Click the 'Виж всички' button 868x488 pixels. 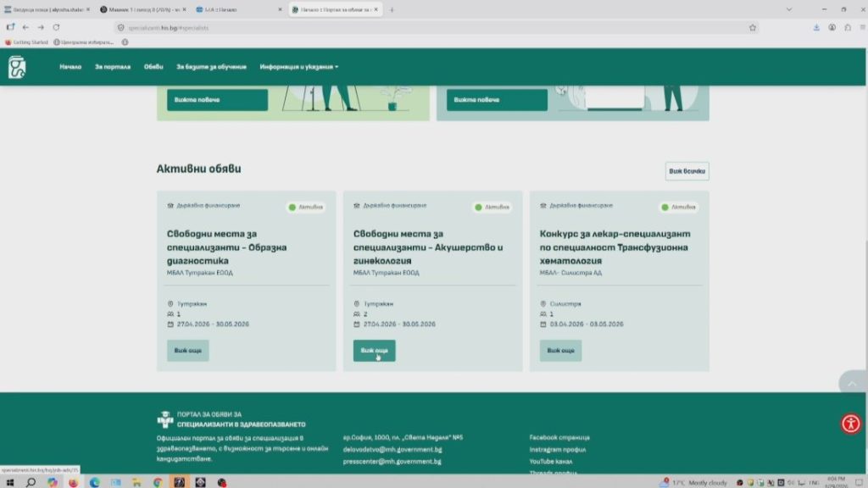[x=687, y=171]
